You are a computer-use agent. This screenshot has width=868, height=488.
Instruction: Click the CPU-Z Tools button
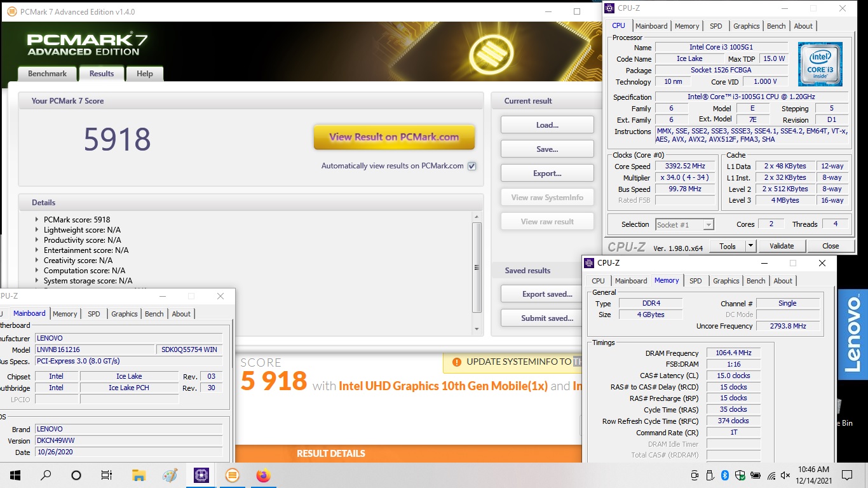tap(728, 246)
